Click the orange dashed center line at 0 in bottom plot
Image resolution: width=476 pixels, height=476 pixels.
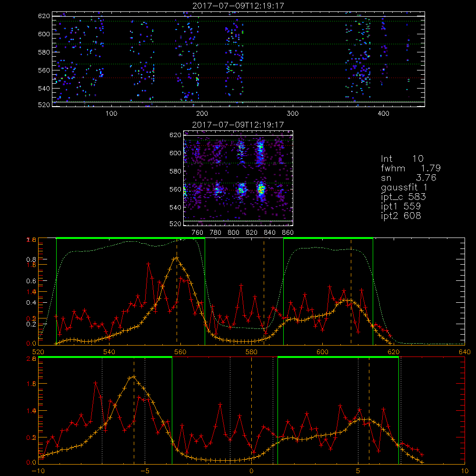[x=251, y=410]
